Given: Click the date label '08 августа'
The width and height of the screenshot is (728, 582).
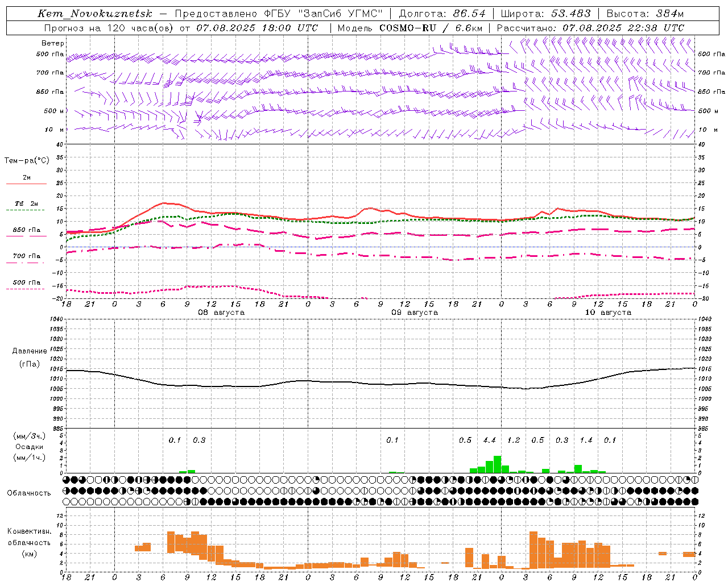Looking at the screenshot, I should (x=221, y=313).
